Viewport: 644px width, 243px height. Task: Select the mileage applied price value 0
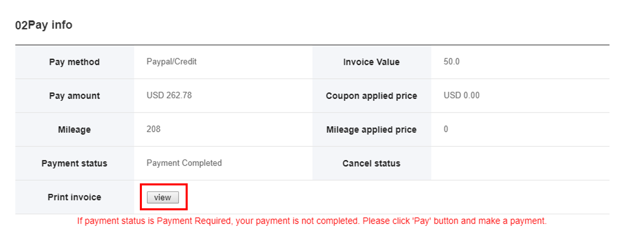446,129
